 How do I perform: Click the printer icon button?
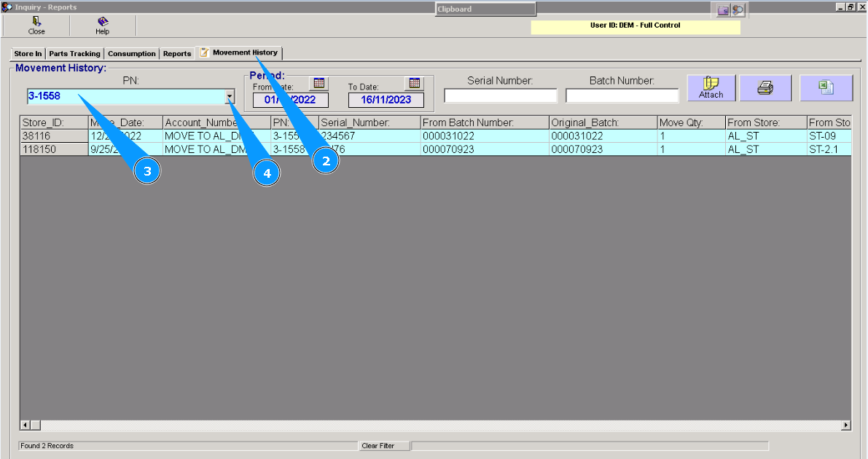[765, 87]
